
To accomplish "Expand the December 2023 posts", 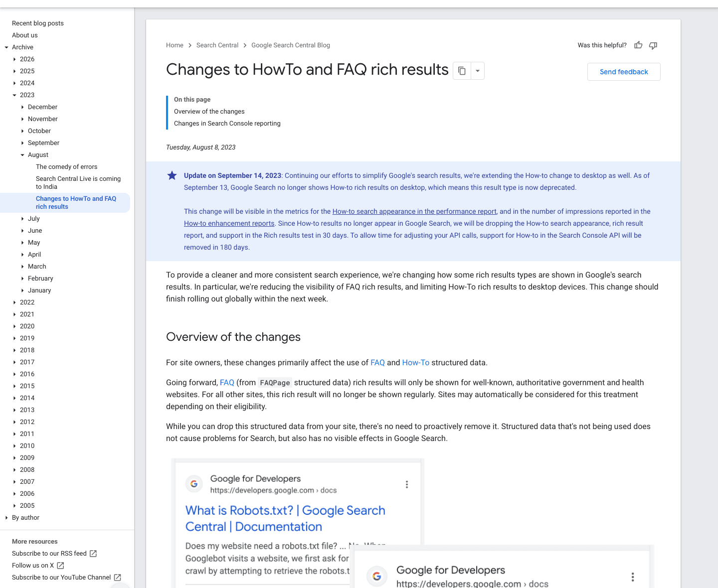I will (22, 107).
